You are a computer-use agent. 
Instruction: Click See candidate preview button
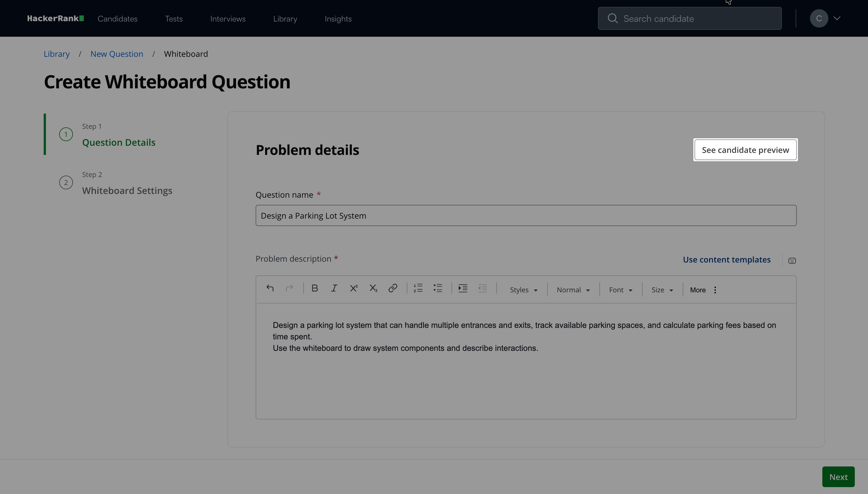[745, 150]
